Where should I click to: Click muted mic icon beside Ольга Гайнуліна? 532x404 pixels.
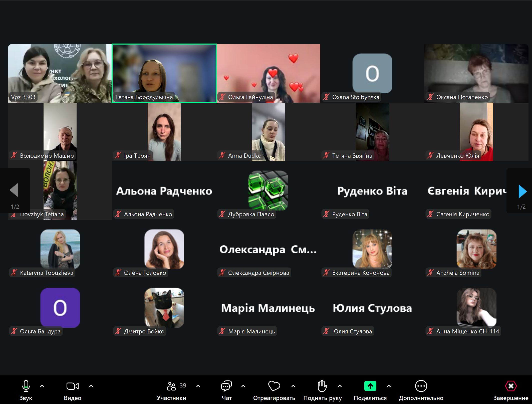(x=222, y=97)
